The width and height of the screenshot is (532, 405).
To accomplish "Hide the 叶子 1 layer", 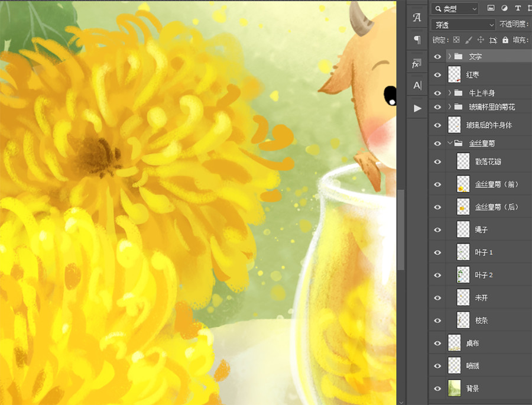I will (x=437, y=252).
